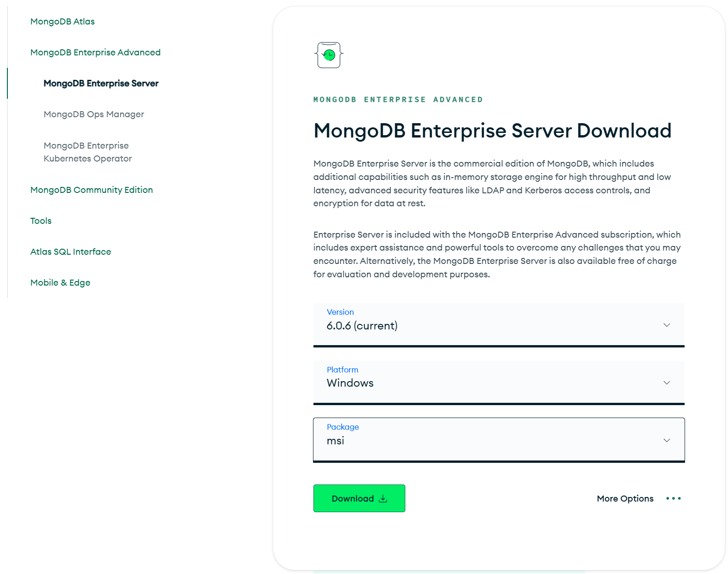Click the download arrow icon in the button

[x=383, y=499]
